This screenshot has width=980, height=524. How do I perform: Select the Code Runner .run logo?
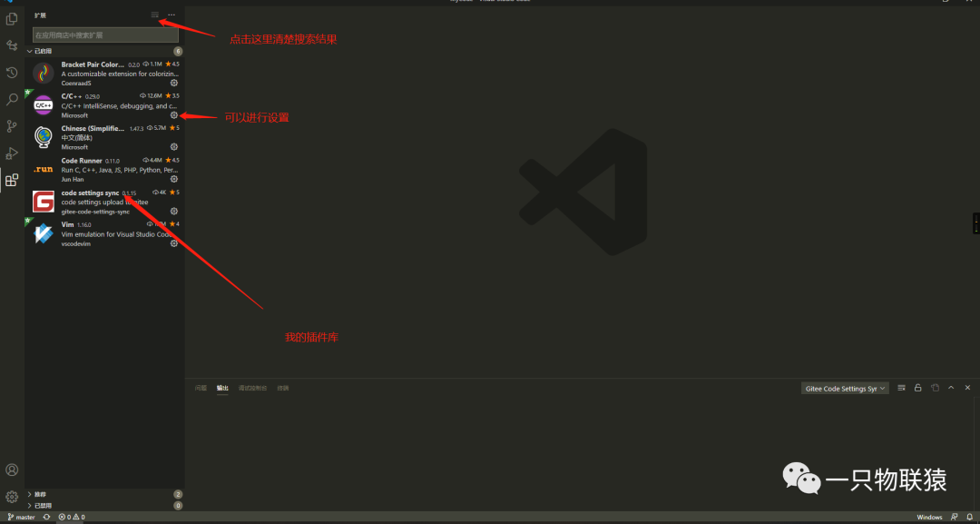tap(44, 170)
